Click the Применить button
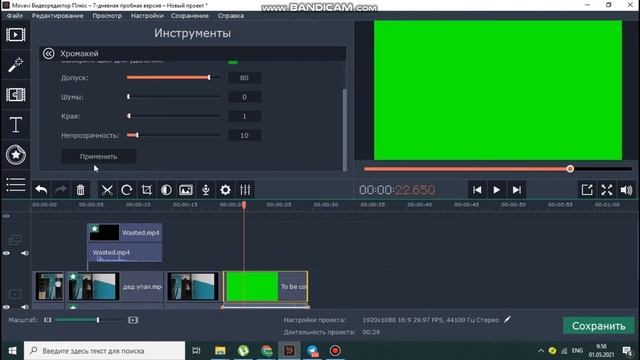This screenshot has width=640, height=360. pyautogui.click(x=98, y=156)
